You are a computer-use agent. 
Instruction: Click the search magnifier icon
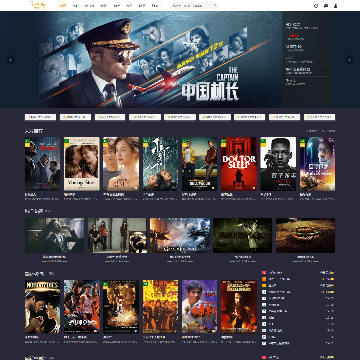[x=215, y=5]
